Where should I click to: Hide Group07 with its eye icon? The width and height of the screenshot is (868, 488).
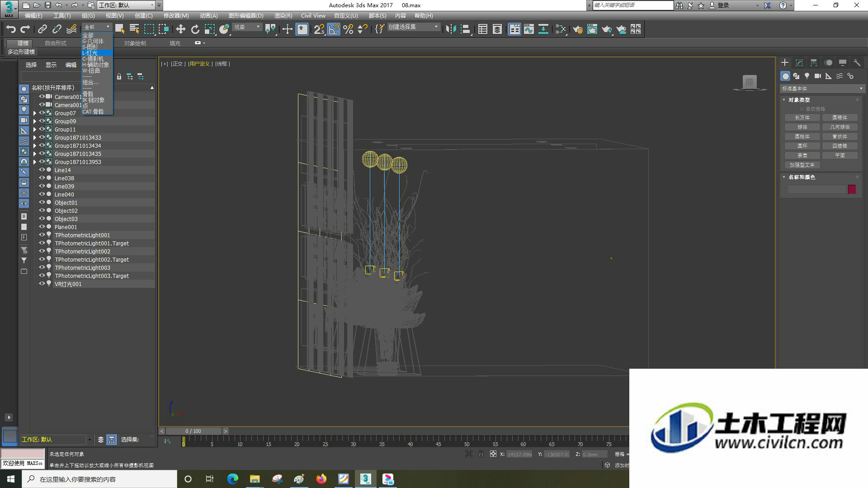coord(42,113)
